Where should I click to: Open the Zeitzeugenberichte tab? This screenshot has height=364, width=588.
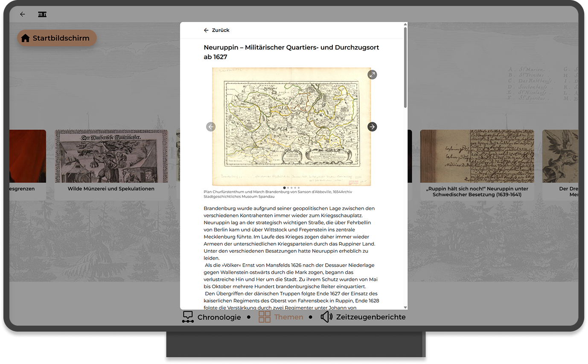[x=363, y=317]
